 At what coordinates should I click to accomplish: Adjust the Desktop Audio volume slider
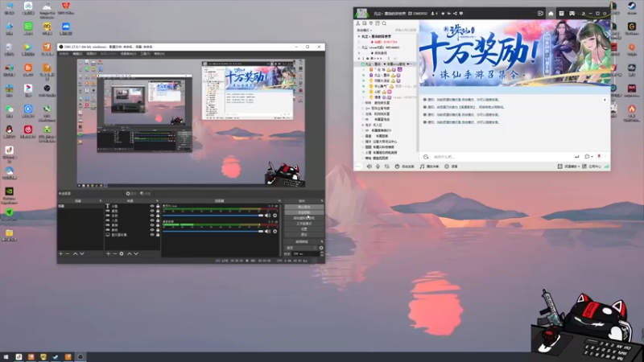(213, 231)
